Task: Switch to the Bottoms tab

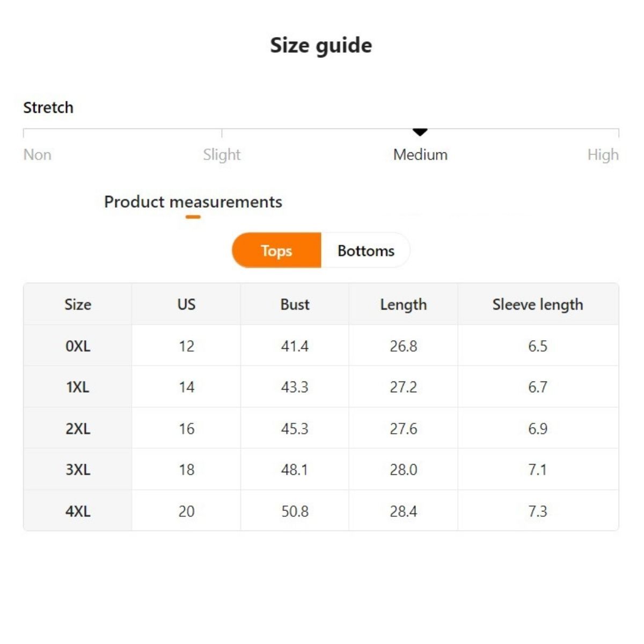Action: [365, 251]
